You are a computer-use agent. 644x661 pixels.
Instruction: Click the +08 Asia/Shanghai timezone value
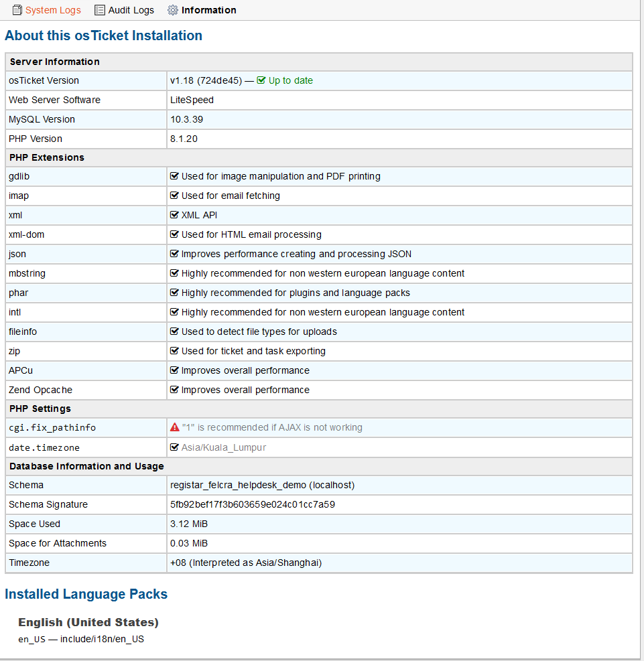point(246,563)
